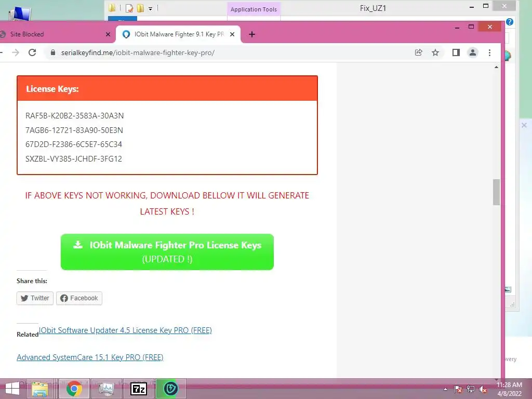Open the clock showing 11:28 AM
532x399 pixels.
(509, 389)
